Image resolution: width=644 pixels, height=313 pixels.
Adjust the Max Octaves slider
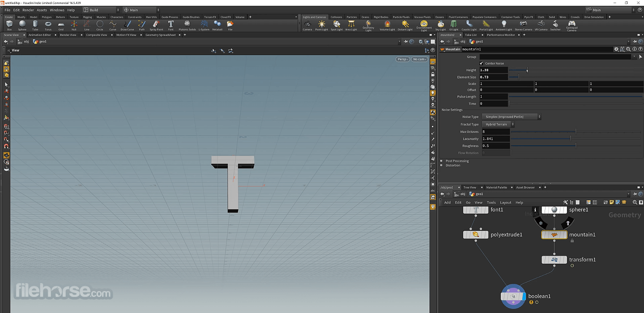pyautogui.click(x=576, y=132)
